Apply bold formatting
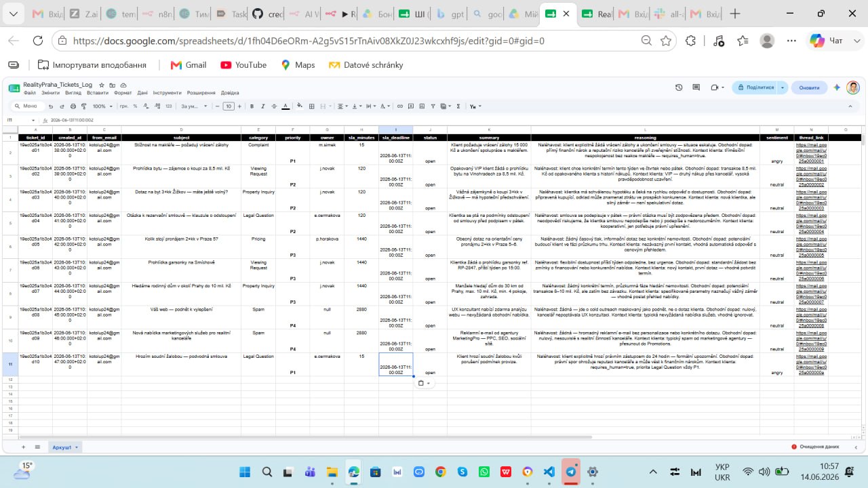Image resolution: width=868 pixels, height=488 pixels. [x=252, y=106]
